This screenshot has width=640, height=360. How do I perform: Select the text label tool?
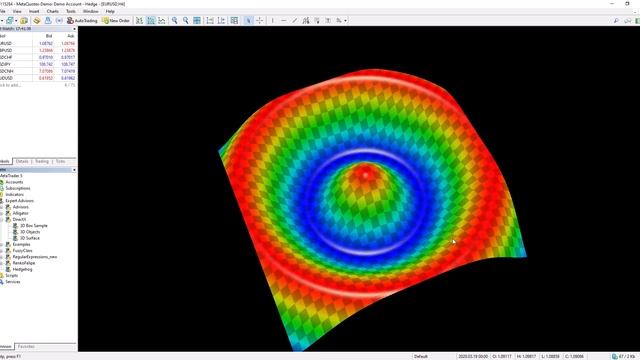click(328, 20)
